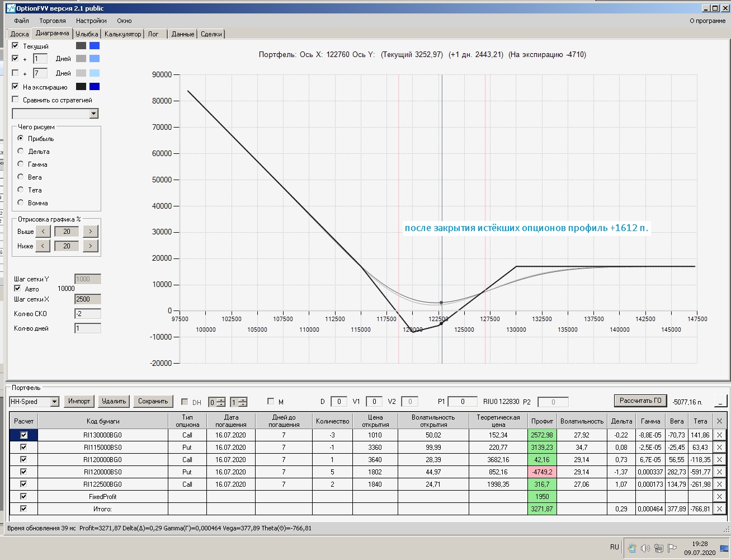Pick the dark blue На экспирацию swatch
Screen dimensions: 731x560
click(95, 87)
